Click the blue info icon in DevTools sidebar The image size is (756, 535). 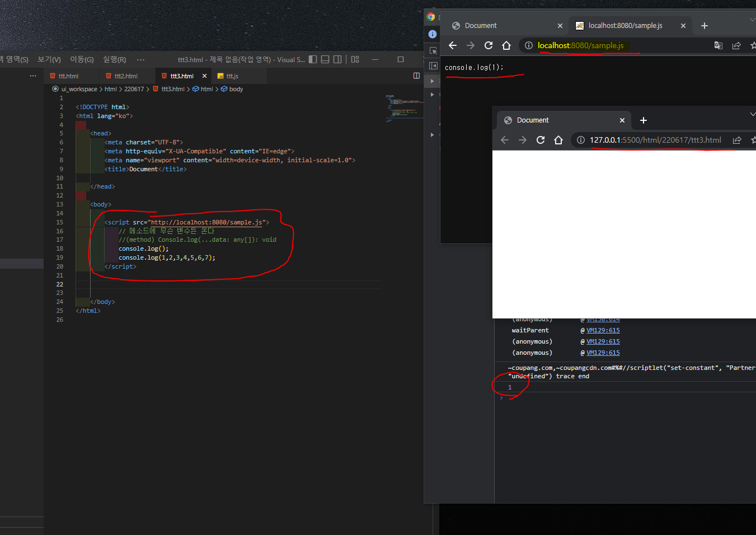pos(433,34)
